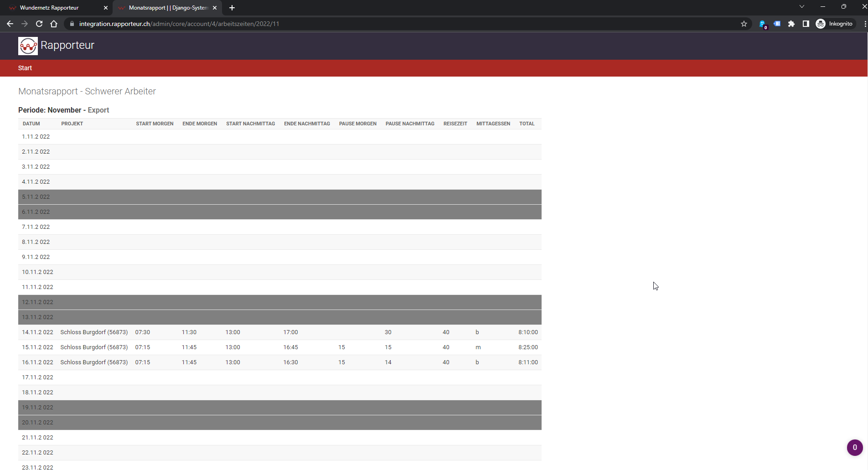Image resolution: width=868 pixels, height=470 pixels.
Task: Click the Rapporteur logo icon
Action: (28, 46)
